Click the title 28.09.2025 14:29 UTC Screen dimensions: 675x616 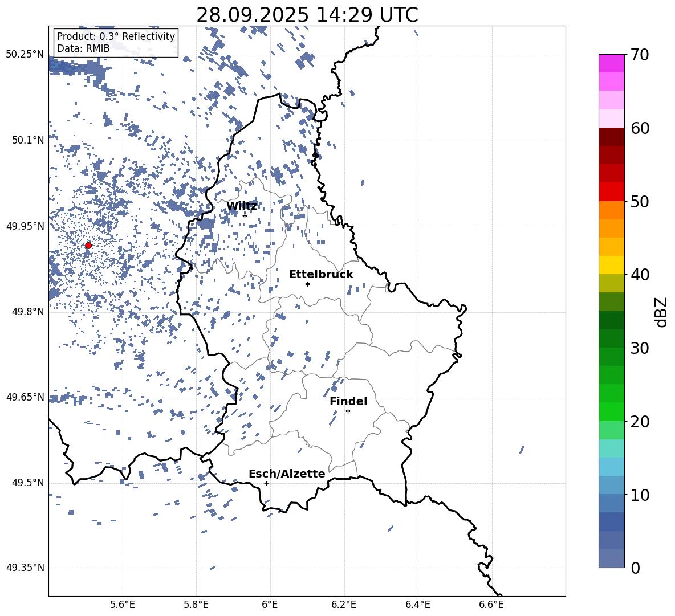(x=307, y=15)
